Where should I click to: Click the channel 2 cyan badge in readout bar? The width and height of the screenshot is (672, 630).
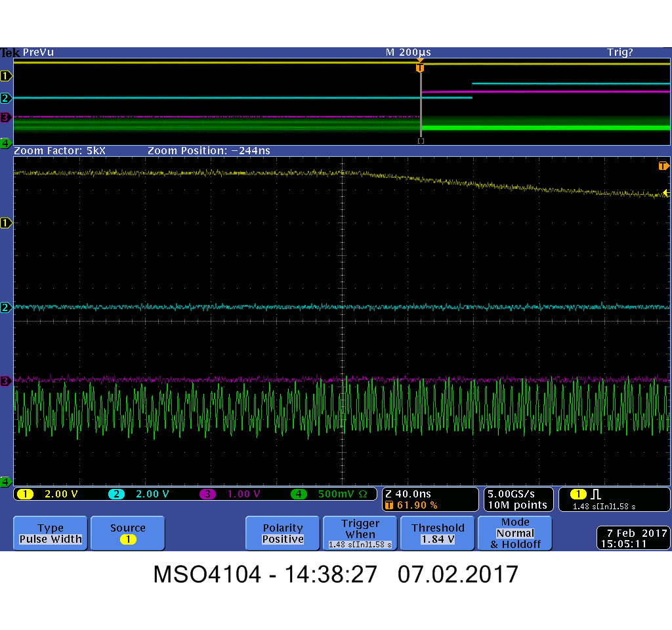[117, 493]
